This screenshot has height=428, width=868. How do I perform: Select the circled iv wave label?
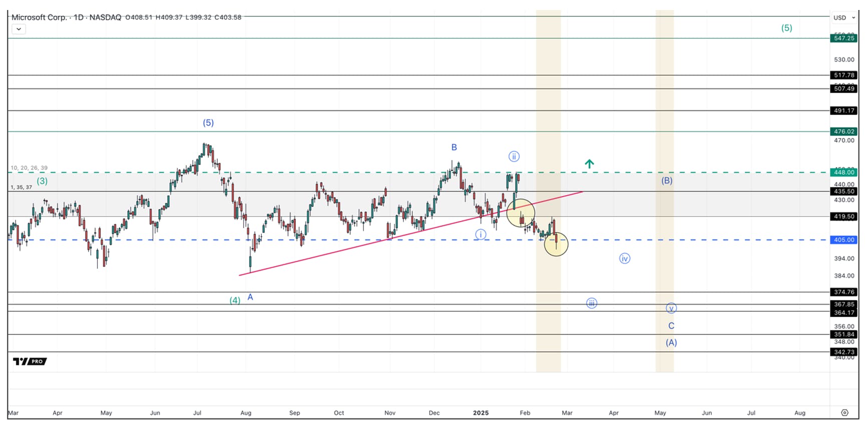pos(624,258)
